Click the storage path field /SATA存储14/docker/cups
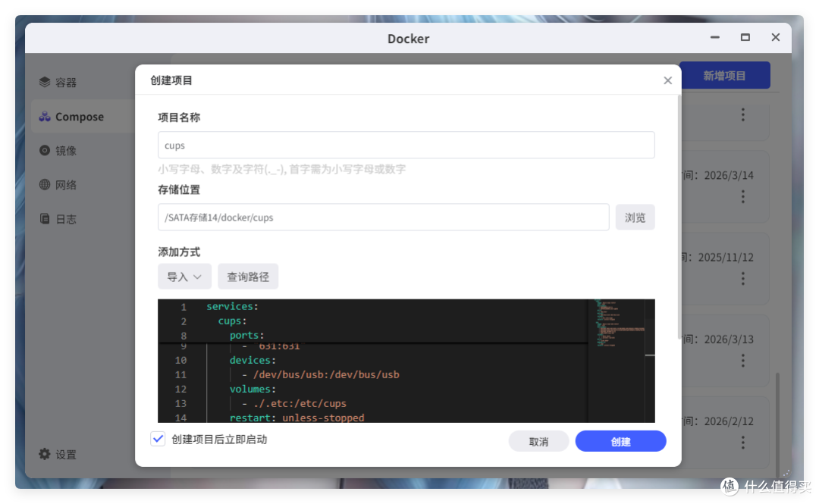This screenshot has width=819, height=504. point(383,217)
